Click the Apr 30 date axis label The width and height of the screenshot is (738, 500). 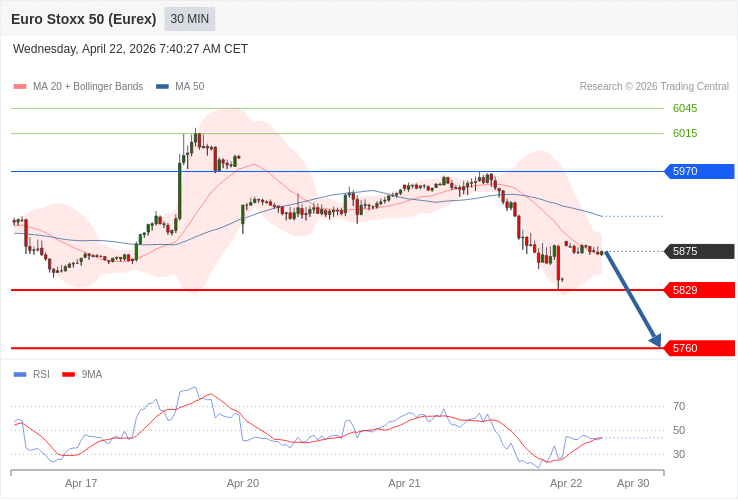[633, 483]
